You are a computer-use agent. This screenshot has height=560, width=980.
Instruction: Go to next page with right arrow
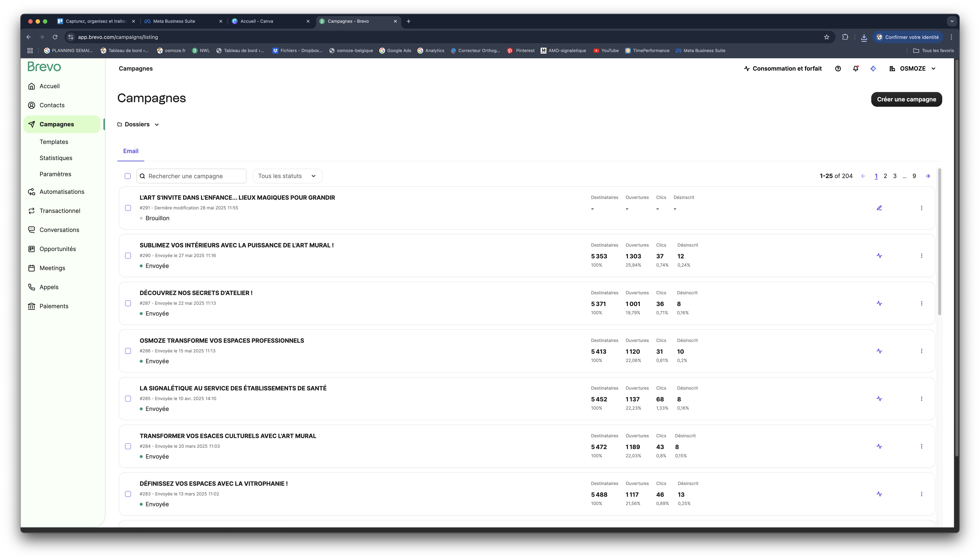(x=928, y=176)
